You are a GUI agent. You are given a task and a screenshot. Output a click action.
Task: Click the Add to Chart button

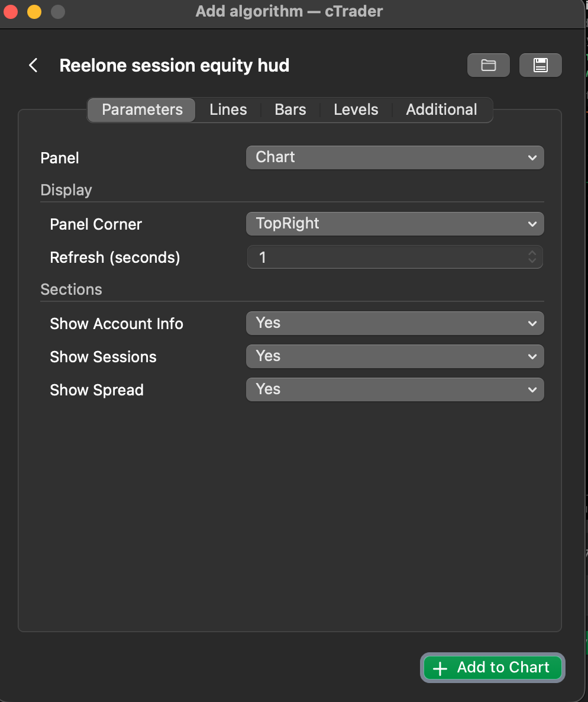pyautogui.click(x=492, y=668)
